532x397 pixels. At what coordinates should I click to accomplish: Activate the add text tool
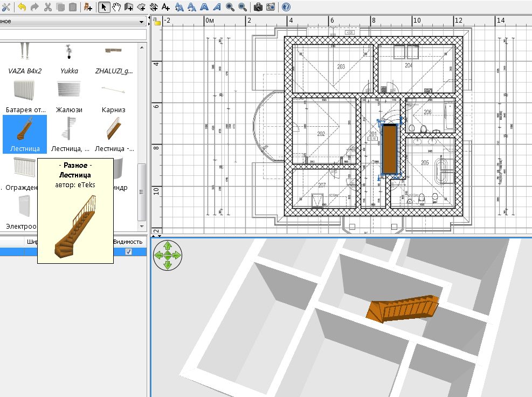(x=165, y=7)
